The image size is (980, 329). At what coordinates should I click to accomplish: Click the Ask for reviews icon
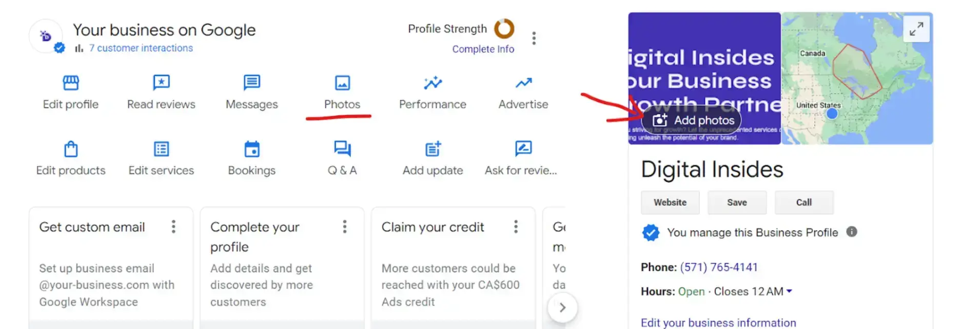pyautogui.click(x=523, y=149)
